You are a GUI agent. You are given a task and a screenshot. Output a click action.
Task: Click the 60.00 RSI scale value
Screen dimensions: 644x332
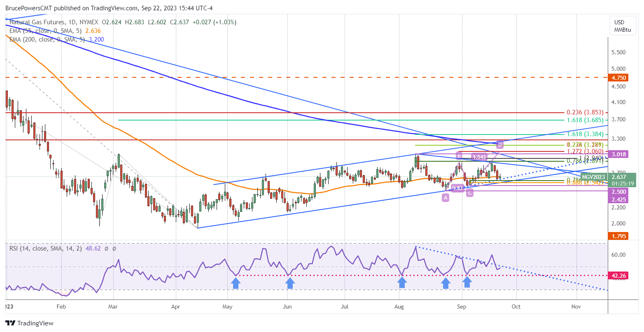pyautogui.click(x=619, y=255)
